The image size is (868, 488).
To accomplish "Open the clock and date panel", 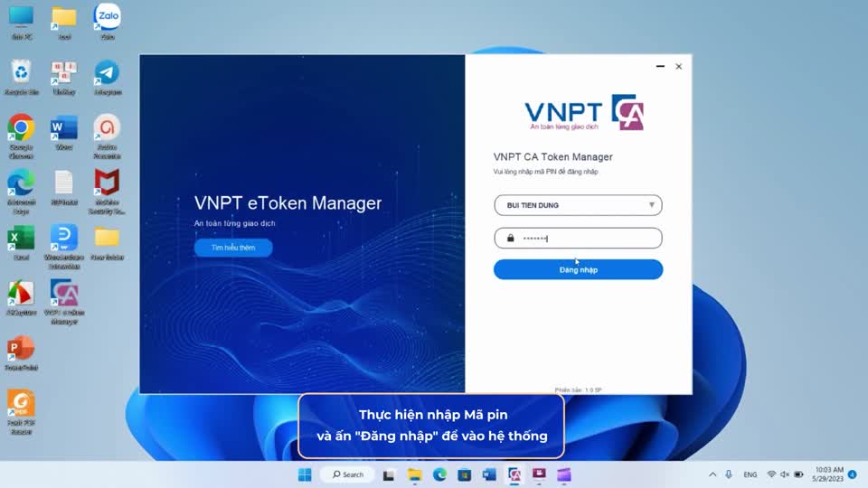I will [828, 474].
